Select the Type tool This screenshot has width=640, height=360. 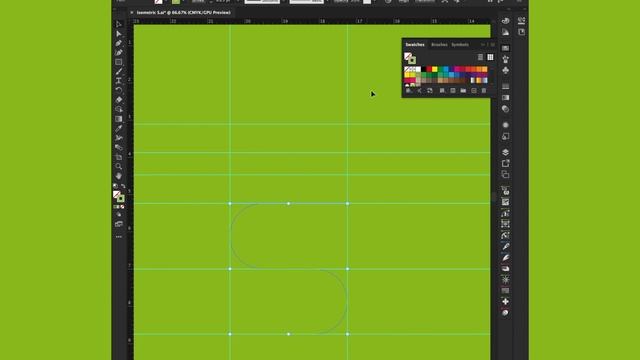[119, 81]
